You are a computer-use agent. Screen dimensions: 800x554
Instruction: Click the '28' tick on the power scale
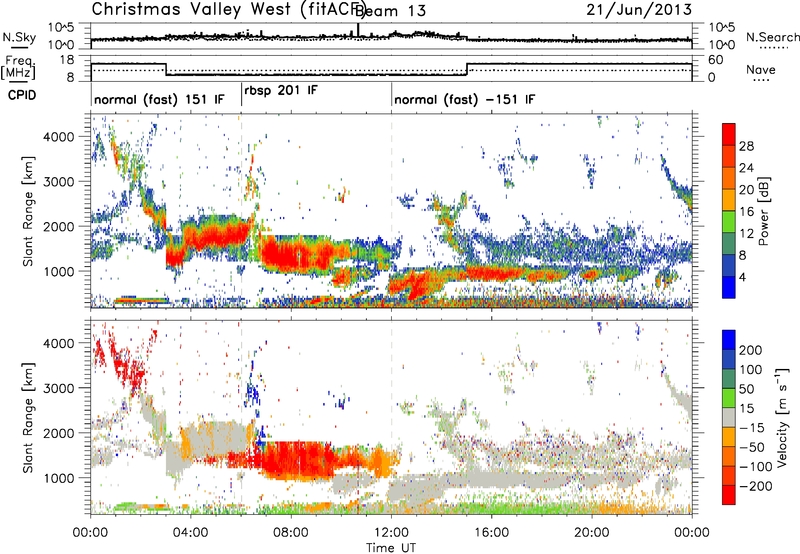pyautogui.click(x=746, y=146)
